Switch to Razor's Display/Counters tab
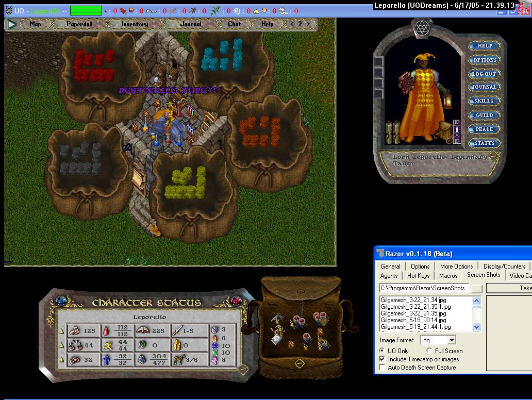 point(505,266)
